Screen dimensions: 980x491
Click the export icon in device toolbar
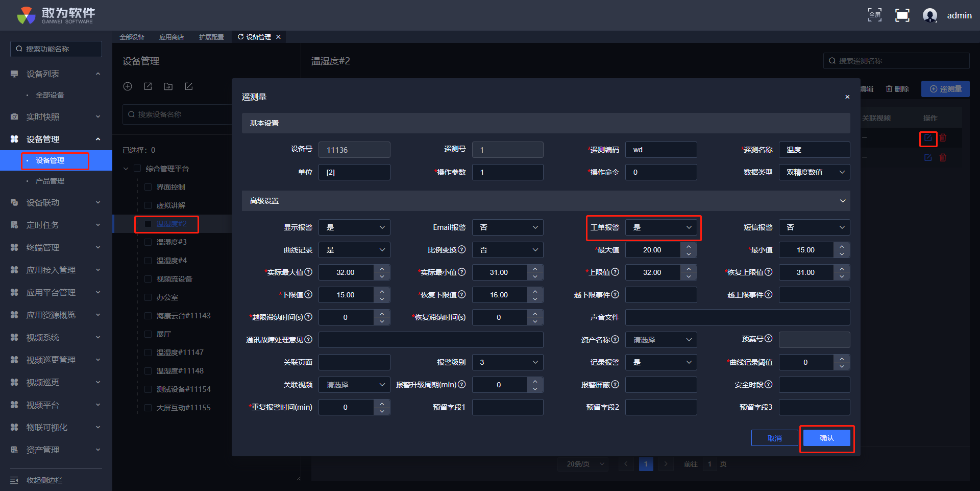[148, 86]
